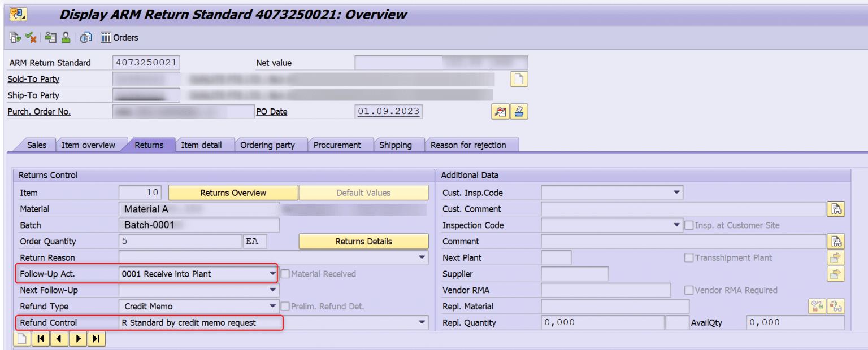Open the document flow icon in toolbar
868x350 pixels.
tap(86, 37)
